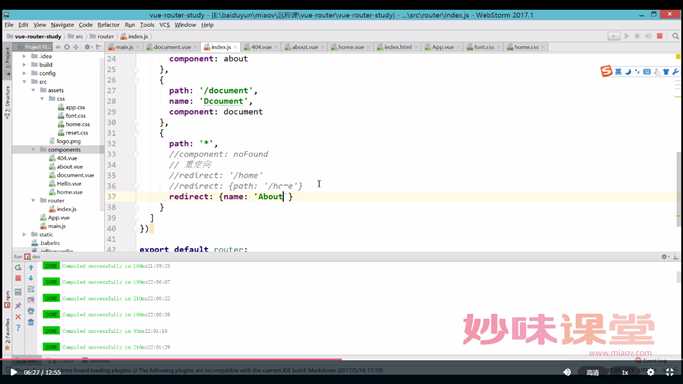Viewport: 683px width, 384px height.
Task: Click the red Stop square in Run panel
Action: (x=18, y=278)
